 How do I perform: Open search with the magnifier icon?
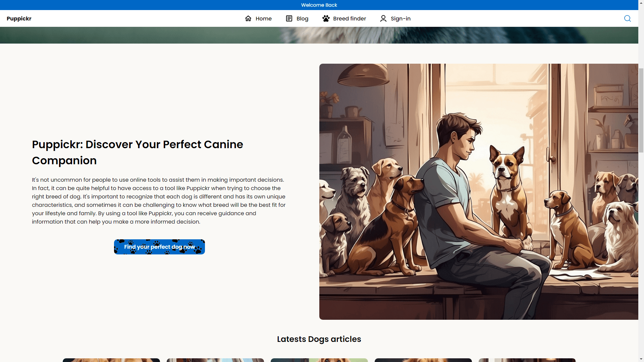click(x=628, y=18)
